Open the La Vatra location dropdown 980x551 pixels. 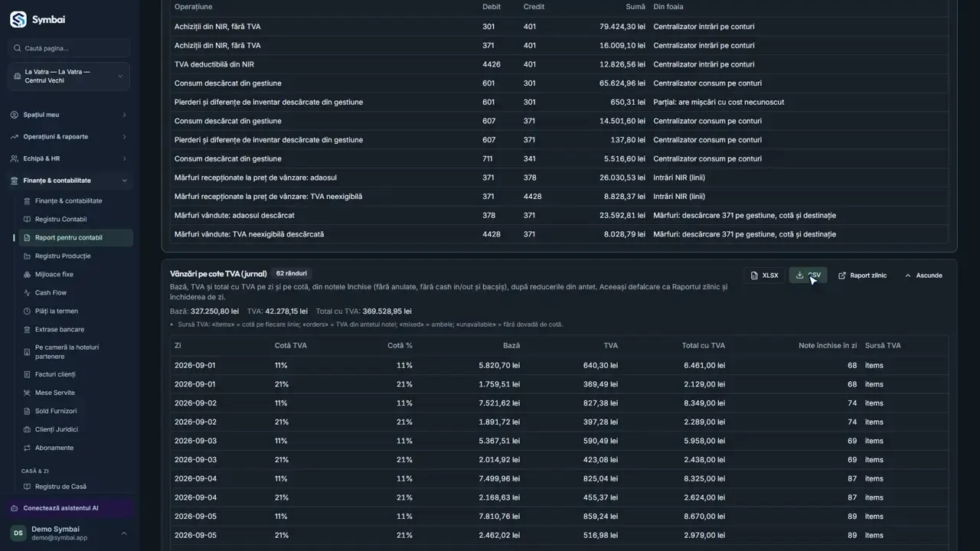pos(69,77)
